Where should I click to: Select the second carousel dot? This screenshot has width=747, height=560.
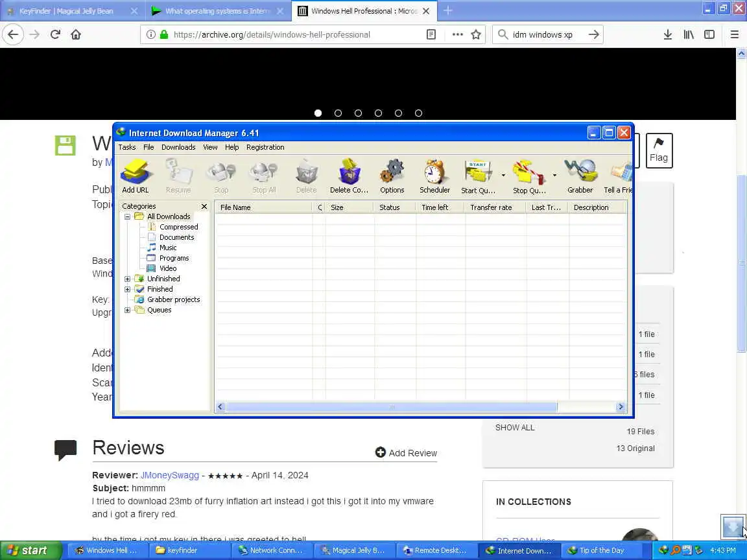click(x=338, y=113)
